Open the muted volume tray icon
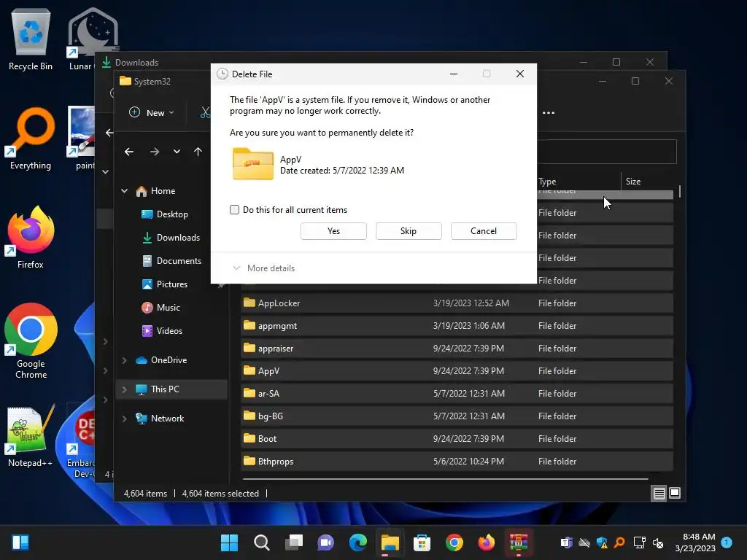This screenshot has height=560, width=747. [x=658, y=542]
